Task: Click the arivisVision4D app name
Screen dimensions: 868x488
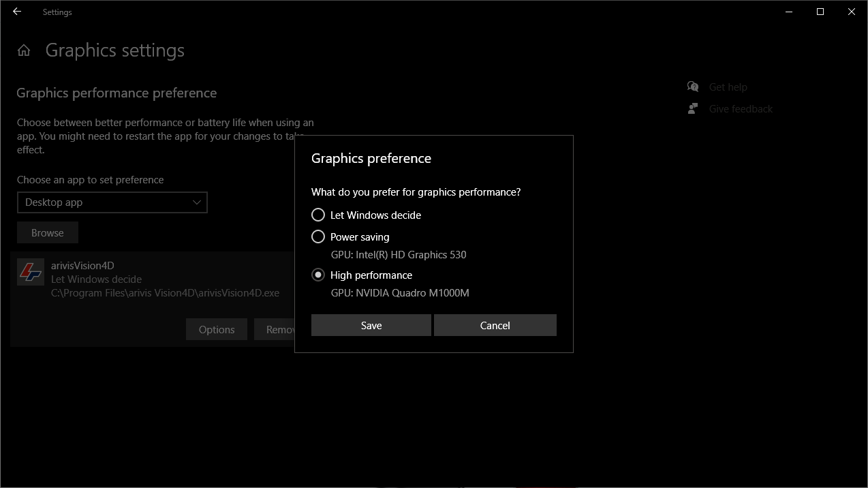Action: coord(82,265)
